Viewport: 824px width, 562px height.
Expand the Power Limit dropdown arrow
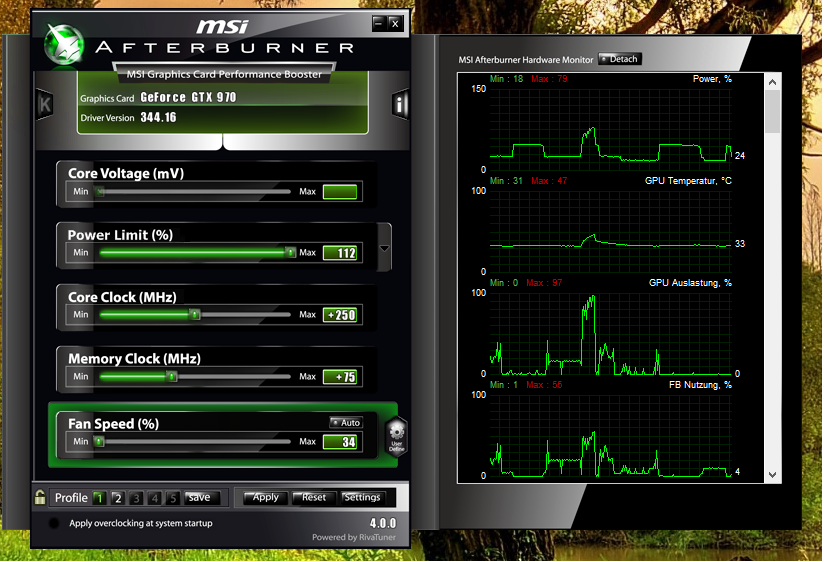click(384, 248)
